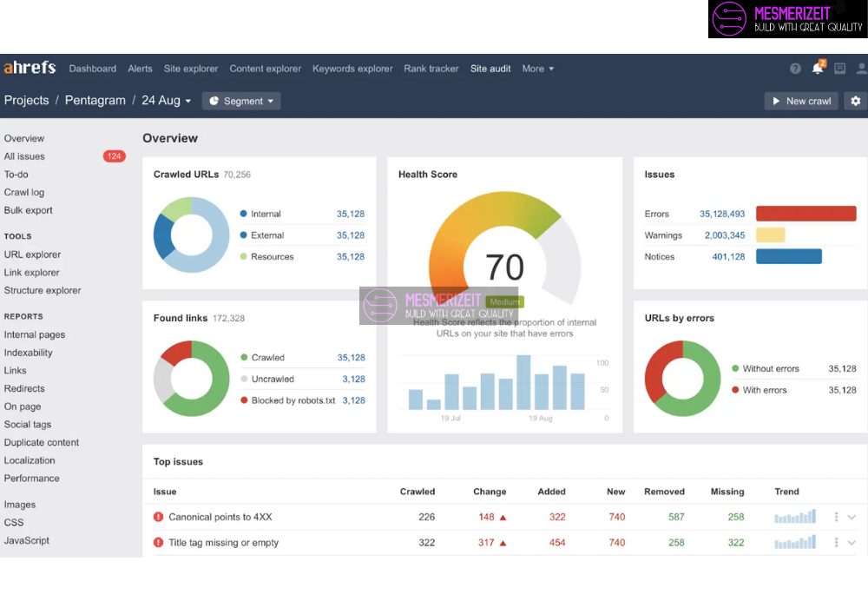Click the Pentagram project breadcrumb
Screen dimensions: 868x608
tap(95, 101)
